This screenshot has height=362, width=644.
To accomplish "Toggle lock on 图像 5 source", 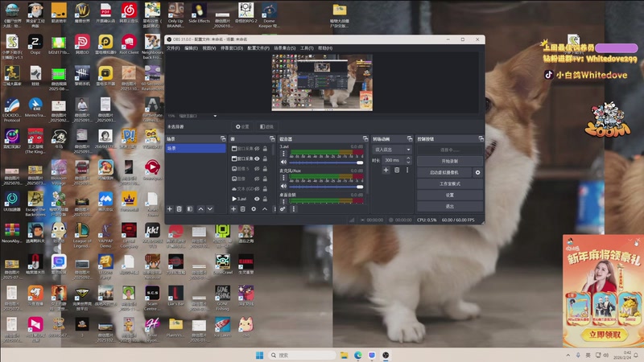I will 266,169.
